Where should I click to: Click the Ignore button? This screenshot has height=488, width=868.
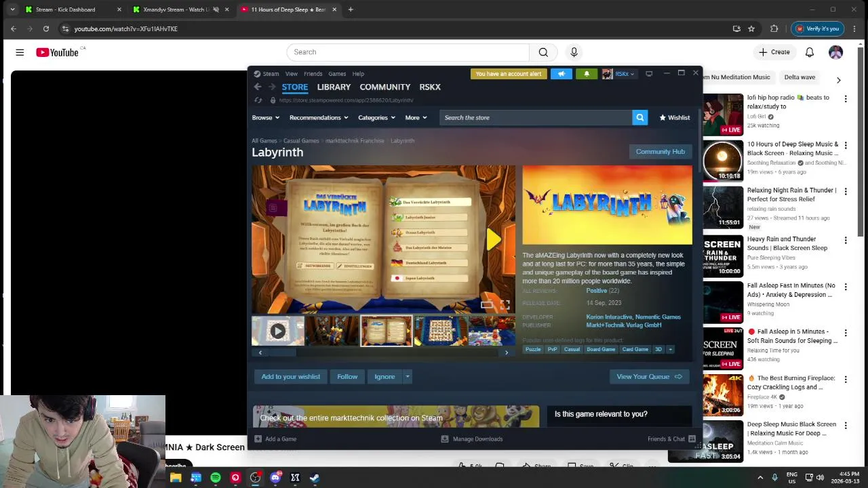tap(384, 376)
